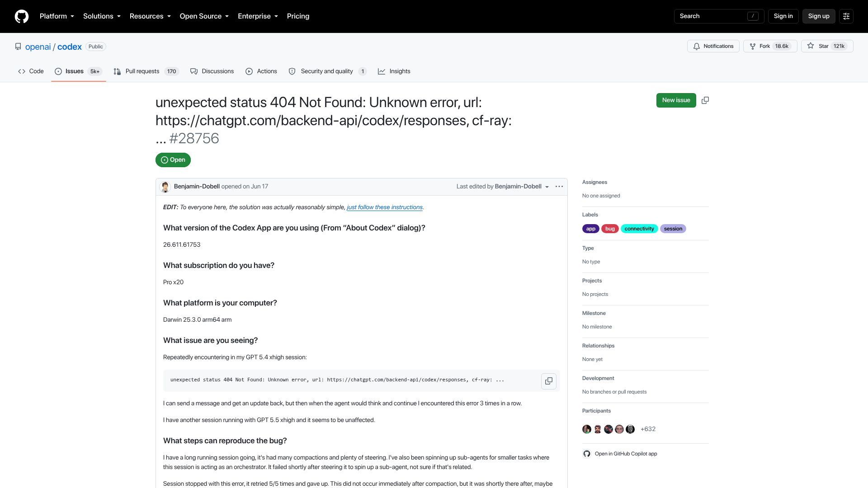Expand the Open Source menu
This screenshot has height=488, width=868.
[x=204, y=16]
